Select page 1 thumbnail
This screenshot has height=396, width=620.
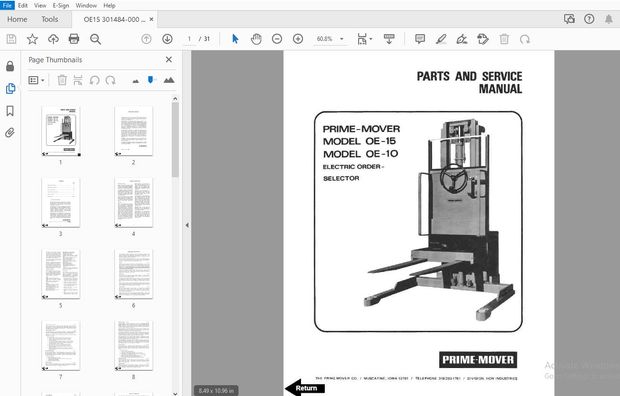pos(61,131)
